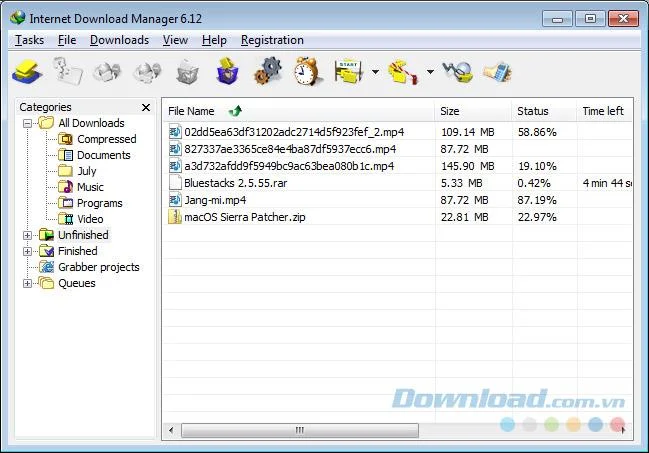This screenshot has width=649, height=453.
Task: Open the Tasks menu
Action: pyautogui.click(x=29, y=40)
